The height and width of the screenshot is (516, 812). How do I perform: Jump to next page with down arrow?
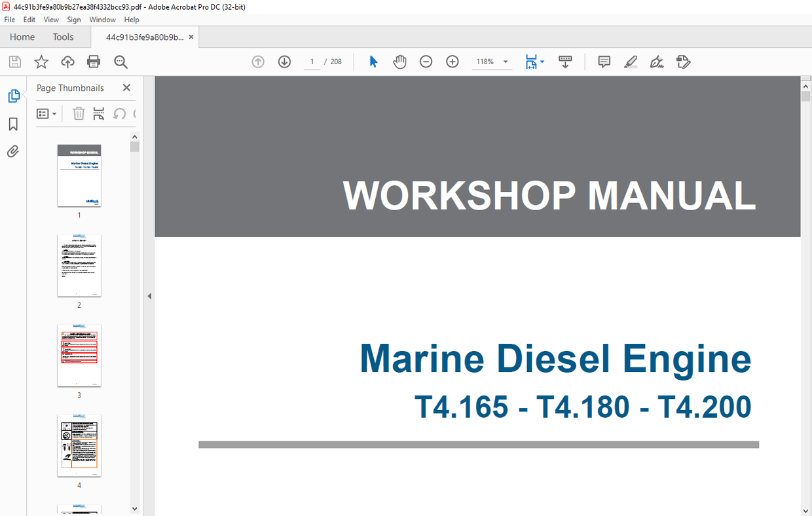tap(284, 61)
